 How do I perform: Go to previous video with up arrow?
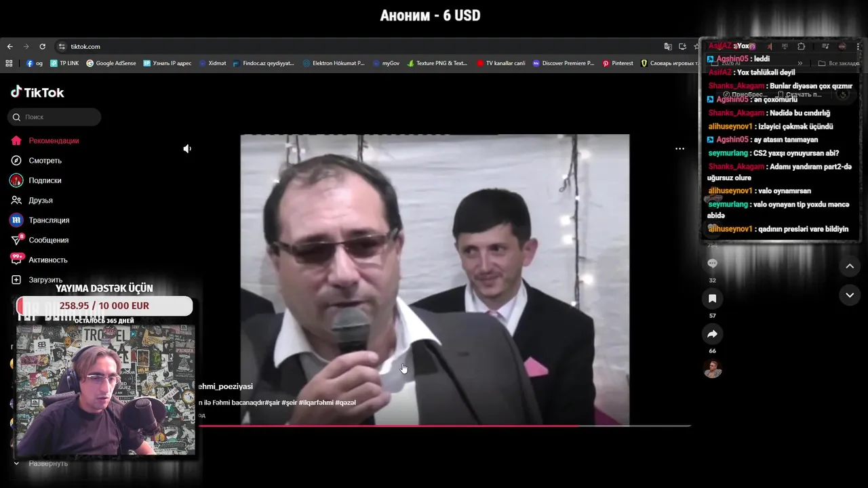(x=850, y=266)
